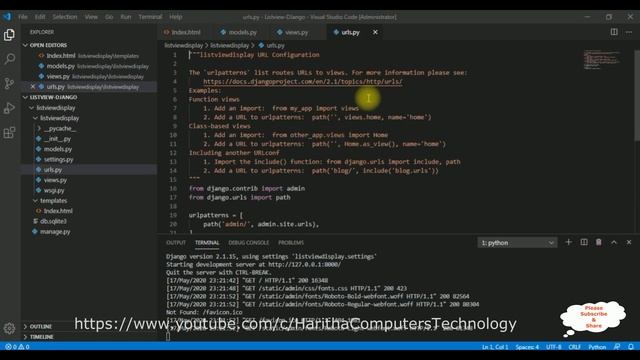
Task: Open the Search view in activity bar
Action: [9, 59]
